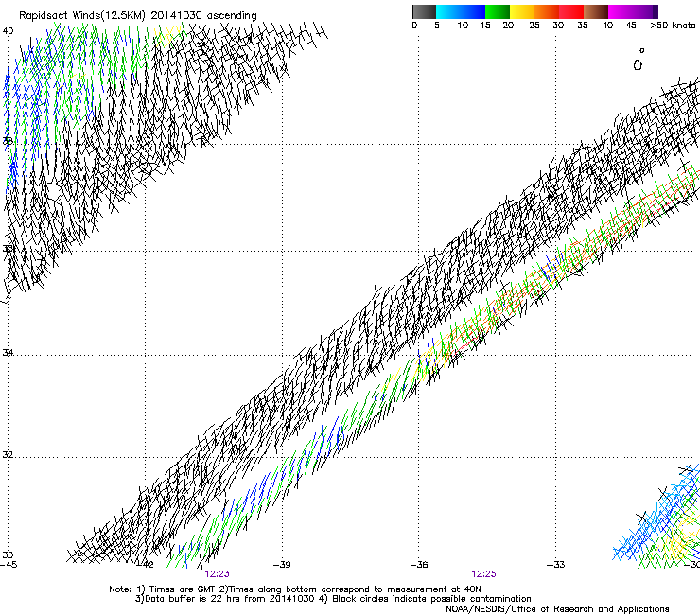Click the longitude label '-33'

[556, 565]
